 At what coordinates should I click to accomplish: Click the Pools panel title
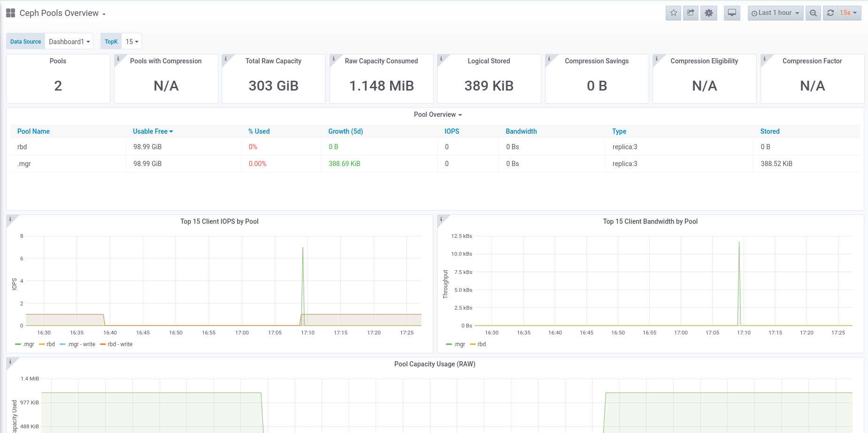point(58,61)
